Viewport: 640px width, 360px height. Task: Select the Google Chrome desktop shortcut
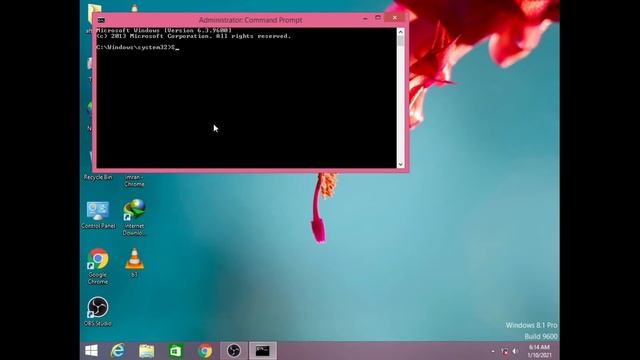click(x=98, y=266)
